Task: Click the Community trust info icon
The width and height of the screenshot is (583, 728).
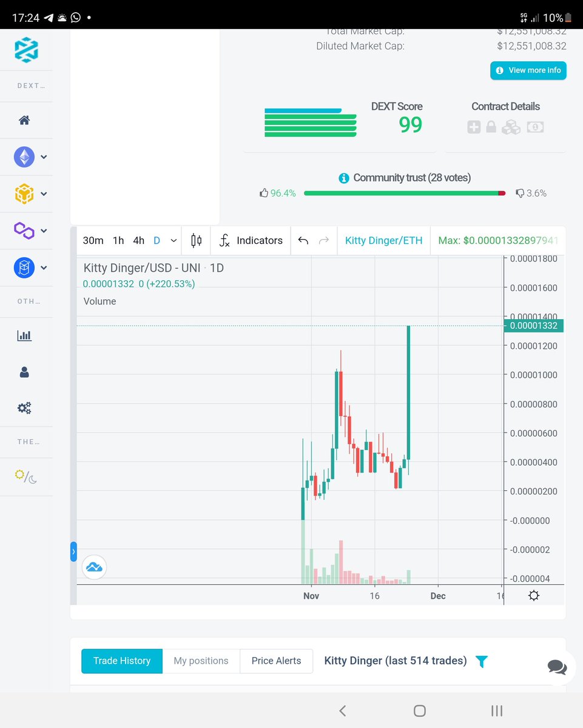Action: tap(344, 178)
